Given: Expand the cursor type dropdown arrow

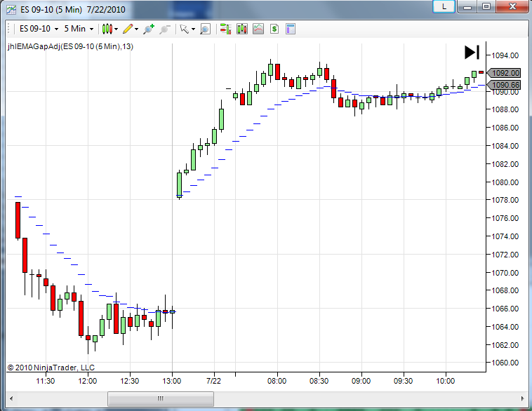Looking at the screenshot, I should point(193,29).
